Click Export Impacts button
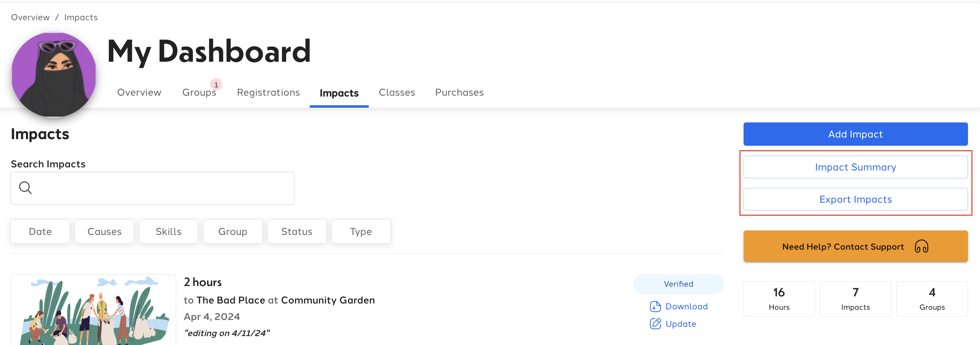980x345 pixels. click(856, 200)
